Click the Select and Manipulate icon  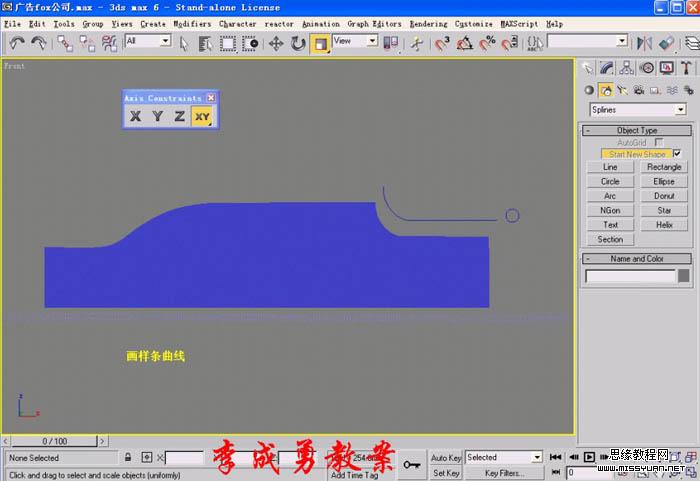pos(417,44)
